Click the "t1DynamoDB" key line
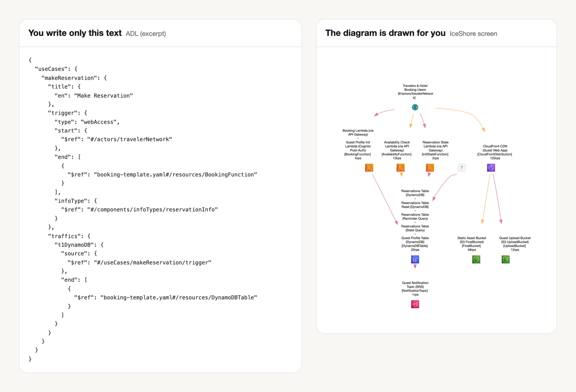 coord(79,245)
